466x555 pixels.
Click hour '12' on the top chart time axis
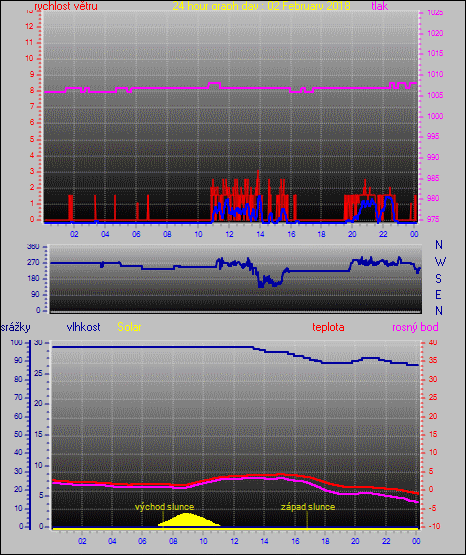229,234
